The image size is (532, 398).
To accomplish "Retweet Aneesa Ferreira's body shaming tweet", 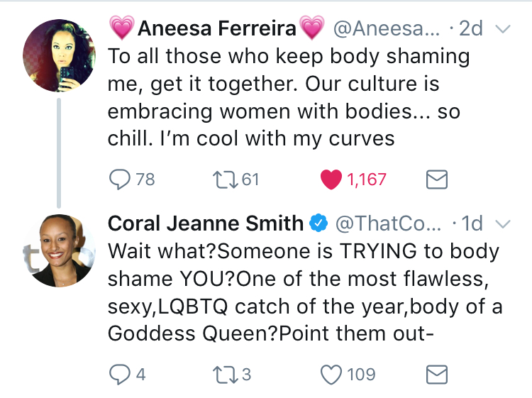I will pos(225,179).
